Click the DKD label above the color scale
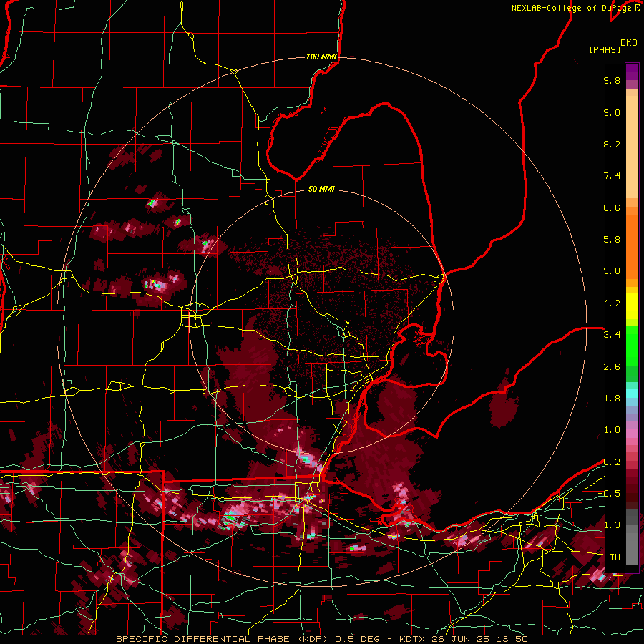This screenshot has height=644, width=644. [629, 43]
